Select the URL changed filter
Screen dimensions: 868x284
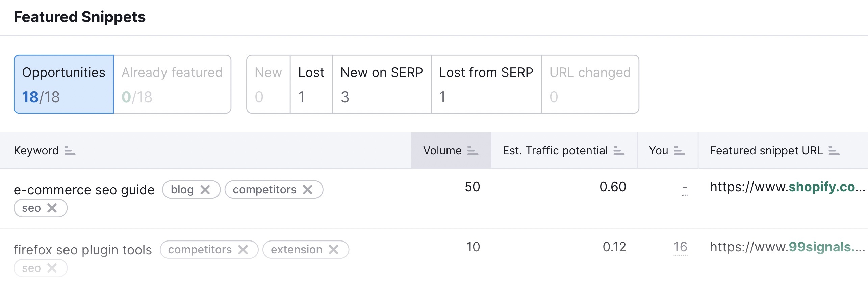click(x=590, y=84)
